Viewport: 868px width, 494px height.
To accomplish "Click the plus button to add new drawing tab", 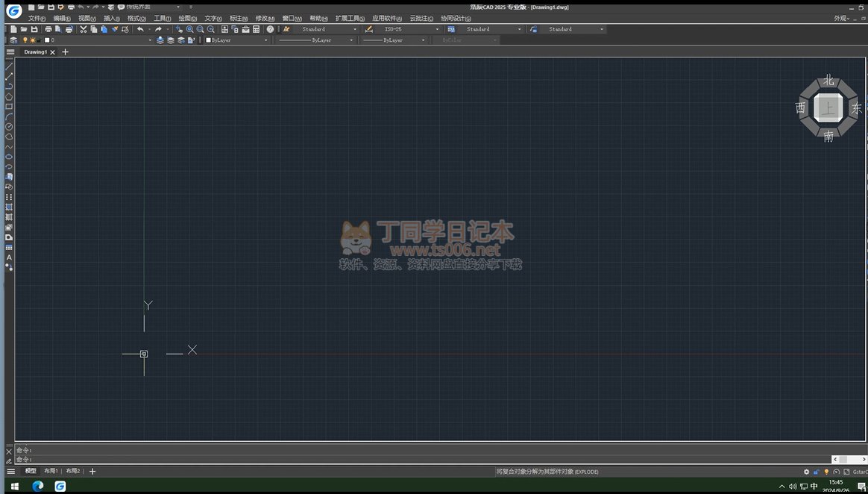I will [x=65, y=52].
